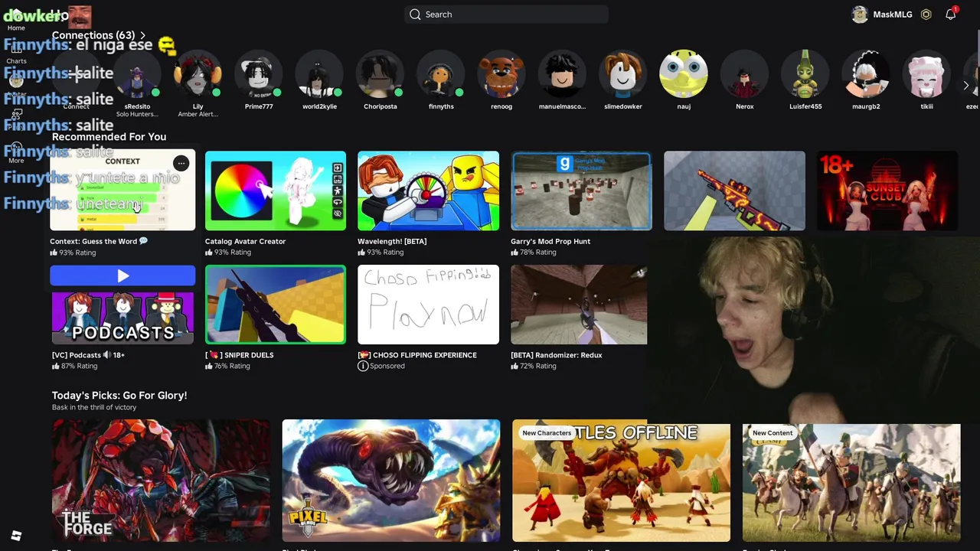
Task: Click MaskMLG username in header
Action: (x=892, y=15)
